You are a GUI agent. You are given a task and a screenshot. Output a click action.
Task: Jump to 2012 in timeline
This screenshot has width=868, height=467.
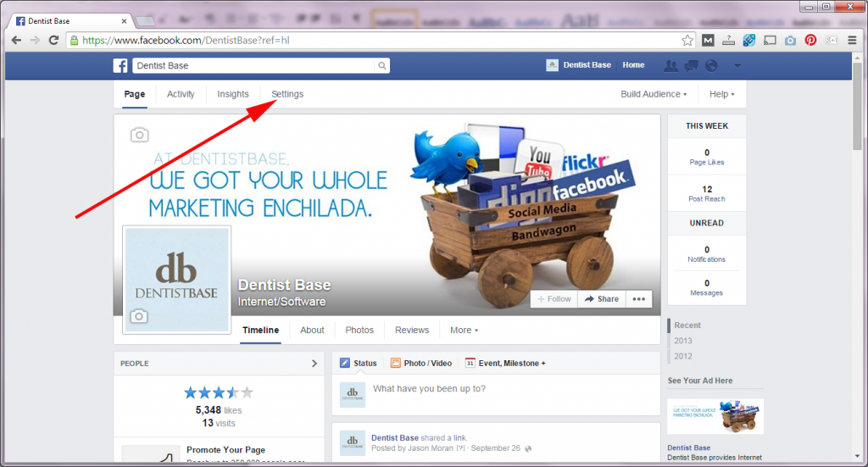coord(683,356)
